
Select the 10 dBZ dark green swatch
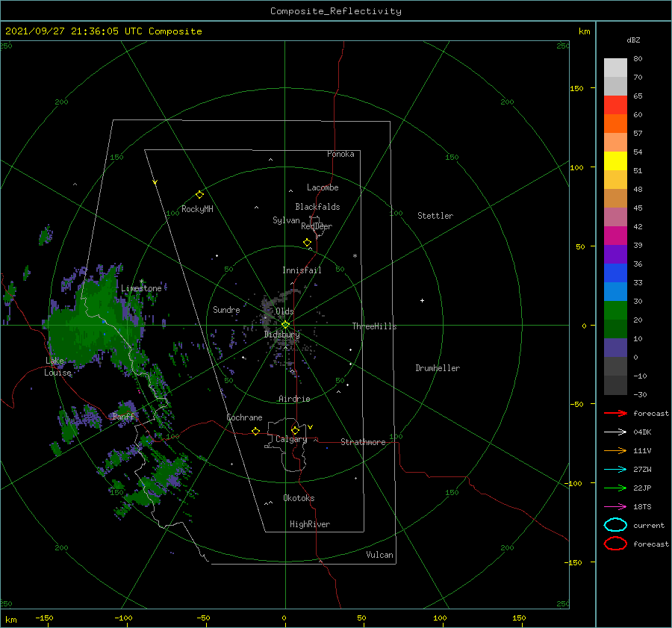tap(615, 329)
